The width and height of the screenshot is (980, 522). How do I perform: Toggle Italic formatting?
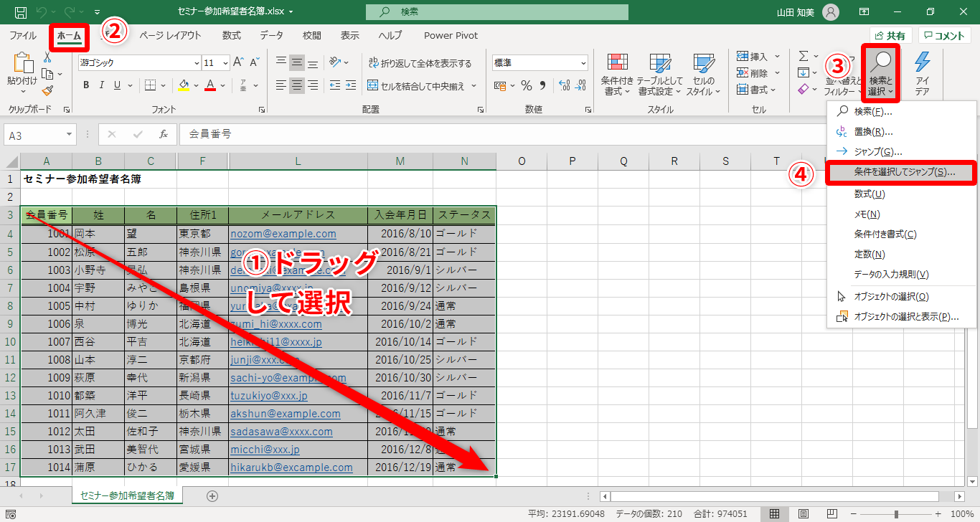101,85
